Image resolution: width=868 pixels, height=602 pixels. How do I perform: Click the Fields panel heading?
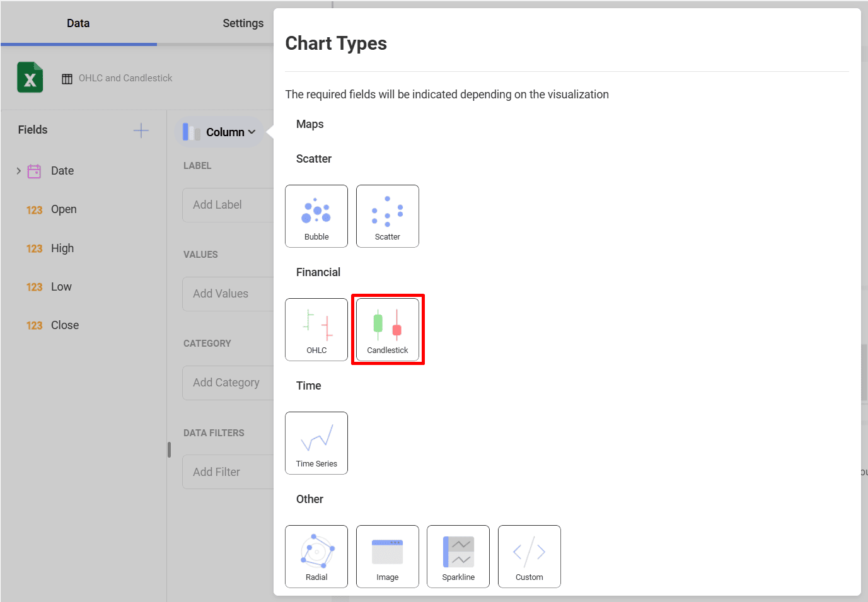33,130
